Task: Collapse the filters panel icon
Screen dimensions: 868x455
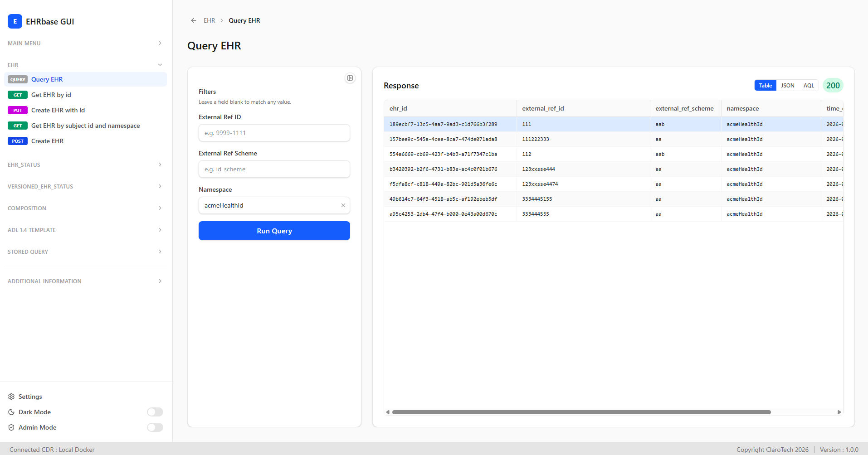Action: (x=350, y=78)
